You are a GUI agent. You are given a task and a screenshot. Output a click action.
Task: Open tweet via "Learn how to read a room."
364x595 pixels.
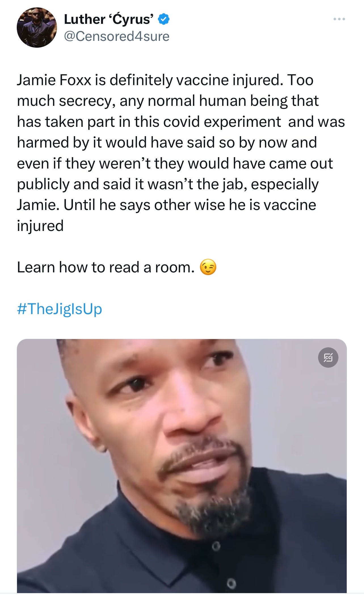coord(106,267)
